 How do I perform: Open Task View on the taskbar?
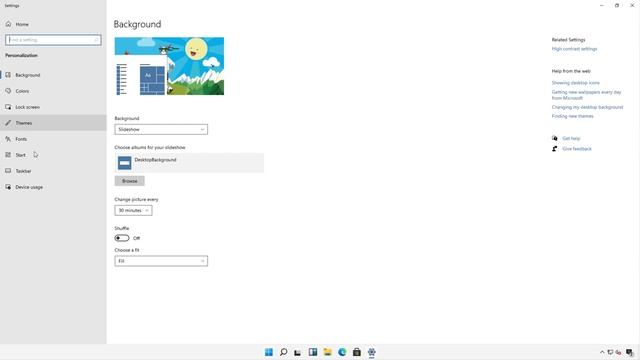click(298, 352)
